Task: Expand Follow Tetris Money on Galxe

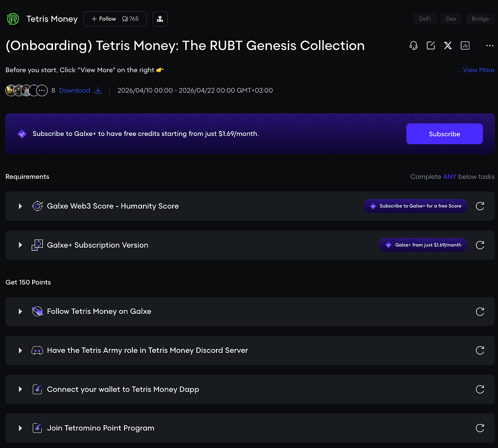Action: click(20, 311)
